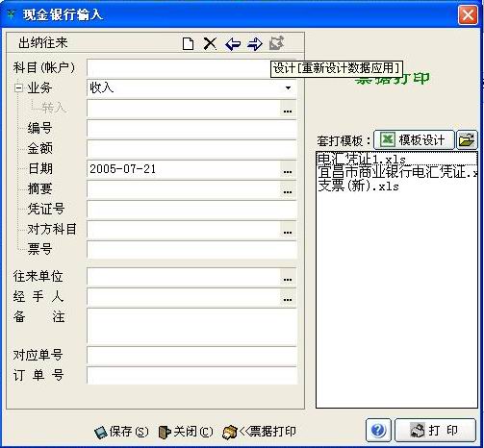Open the 日期 date picker ellipsis button
Viewport: 484px width, 448px height.
point(288,169)
